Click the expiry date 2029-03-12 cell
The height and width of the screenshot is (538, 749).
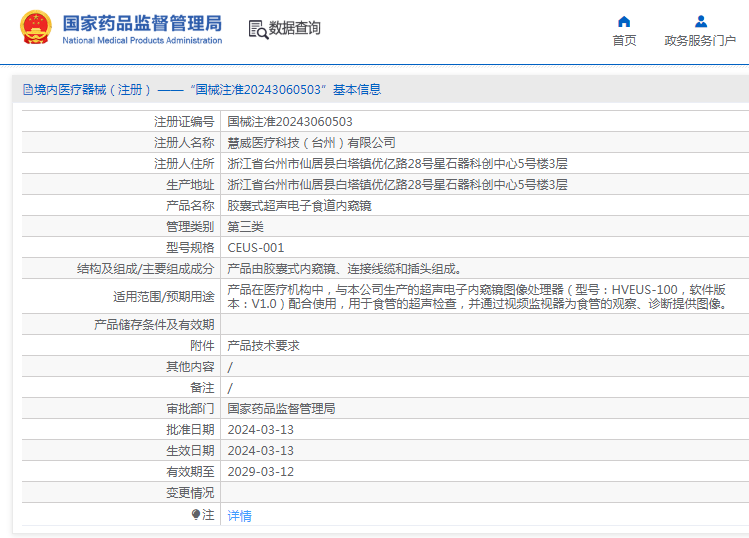pyautogui.click(x=261, y=471)
